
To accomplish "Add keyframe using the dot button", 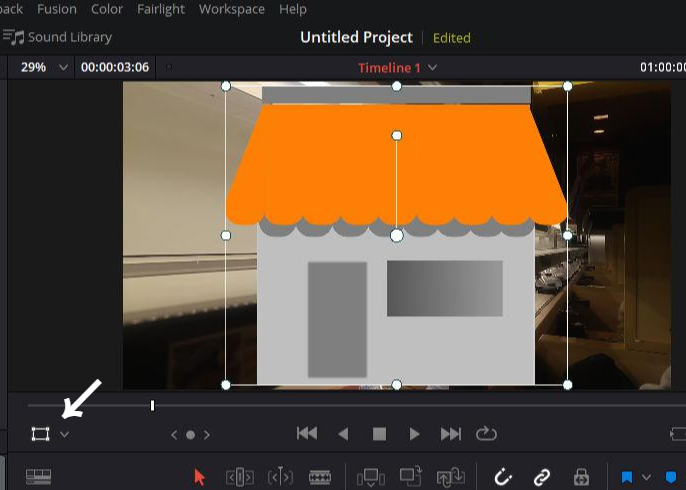I will [190, 435].
